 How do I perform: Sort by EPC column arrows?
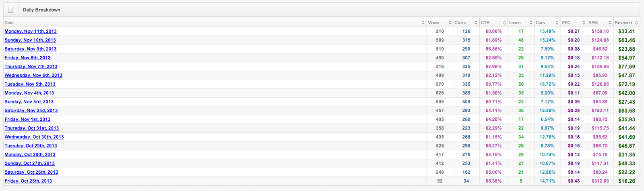click(584, 23)
